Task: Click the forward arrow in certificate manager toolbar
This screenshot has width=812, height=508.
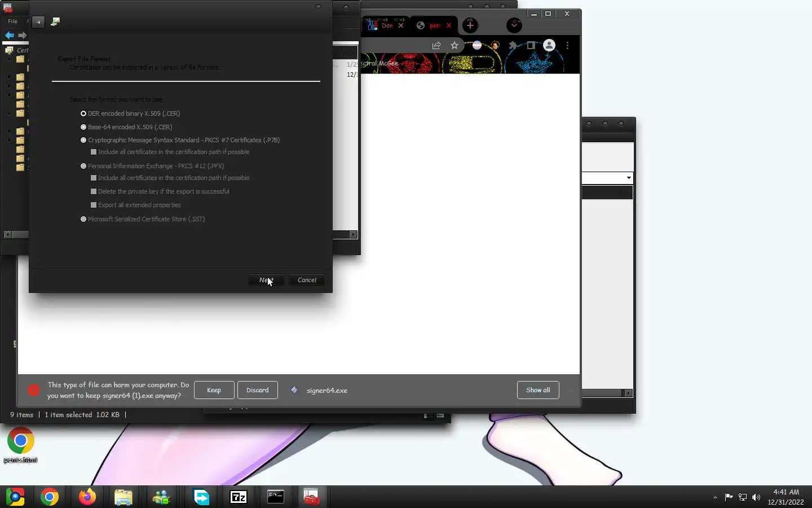Action: pyautogui.click(x=22, y=35)
